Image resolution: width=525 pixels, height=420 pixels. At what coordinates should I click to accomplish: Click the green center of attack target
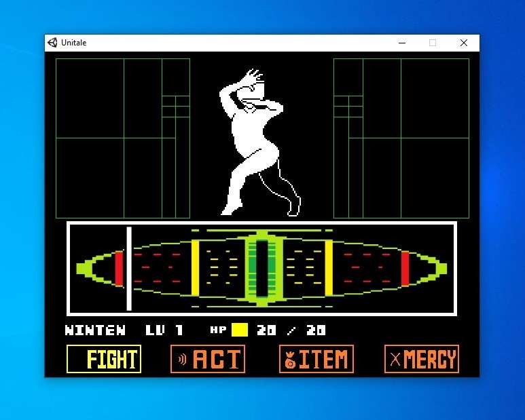pyautogui.click(x=262, y=269)
